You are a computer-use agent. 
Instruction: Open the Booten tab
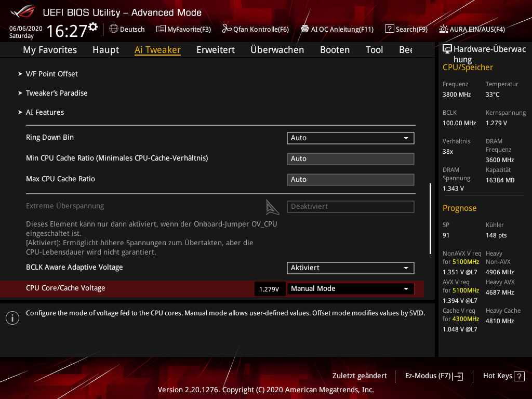[335, 49]
